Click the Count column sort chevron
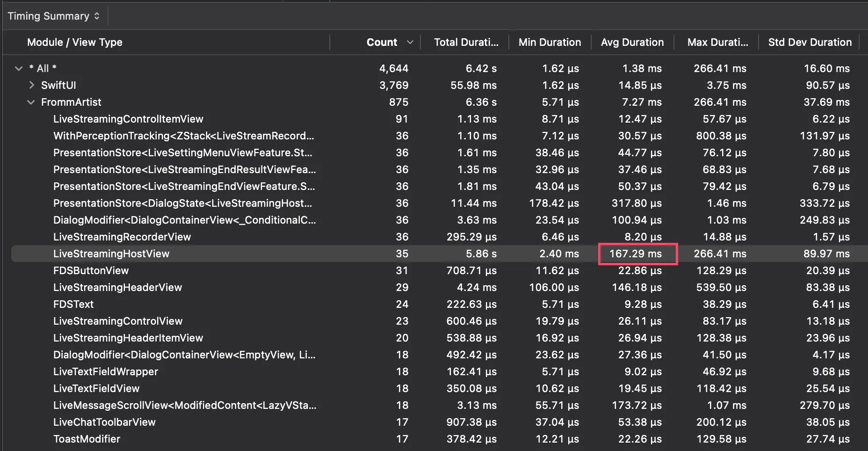Image resolution: width=868 pixels, height=451 pixels. pos(410,42)
